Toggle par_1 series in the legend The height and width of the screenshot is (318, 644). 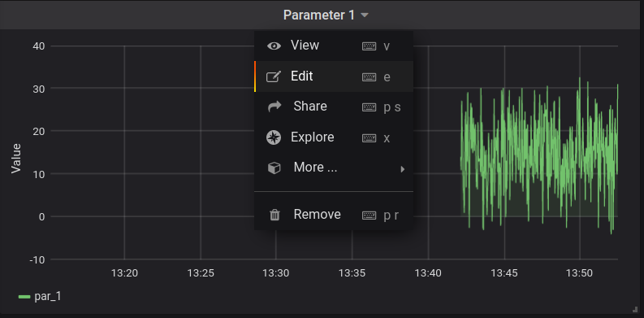click(40, 296)
